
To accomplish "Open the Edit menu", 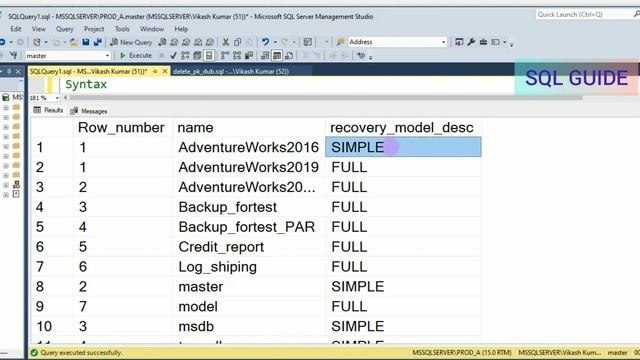I will 16,29.
